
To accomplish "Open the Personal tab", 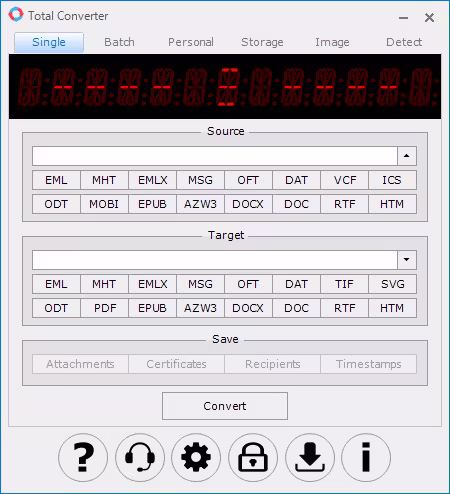I will (191, 42).
